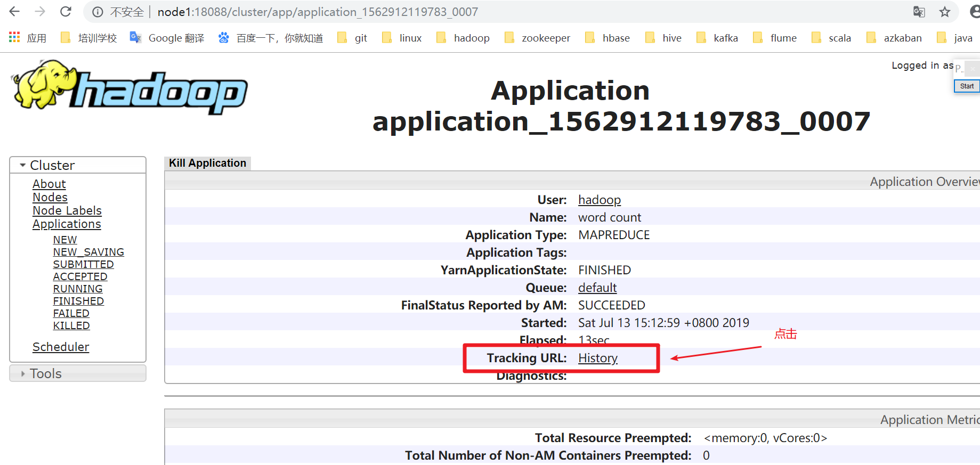Viewport: 980px width, 465px height.
Task: Open the hbase bookmark folder
Action: click(x=608, y=38)
